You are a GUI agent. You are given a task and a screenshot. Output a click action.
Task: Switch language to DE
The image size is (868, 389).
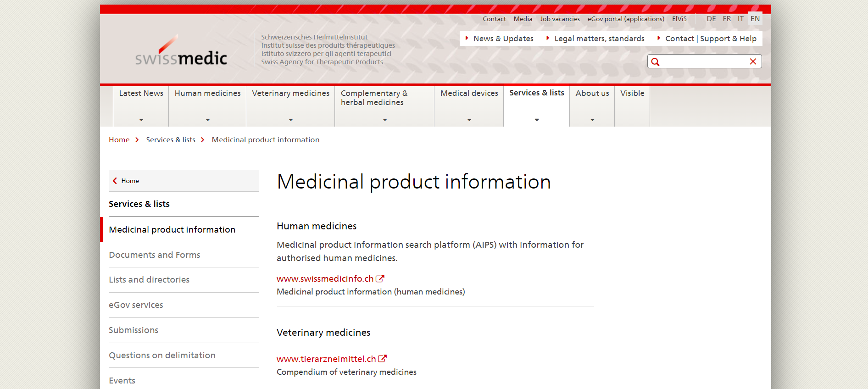(x=711, y=19)
